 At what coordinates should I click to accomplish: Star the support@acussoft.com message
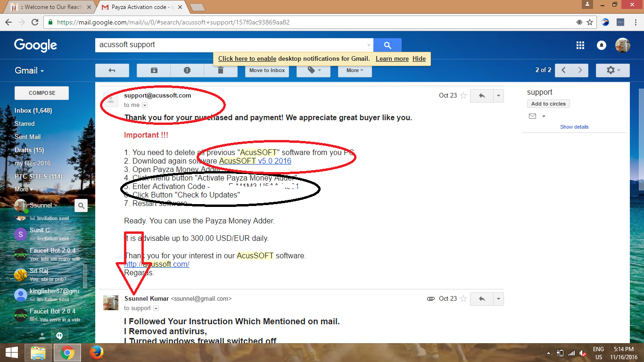[x=463, y=95]
